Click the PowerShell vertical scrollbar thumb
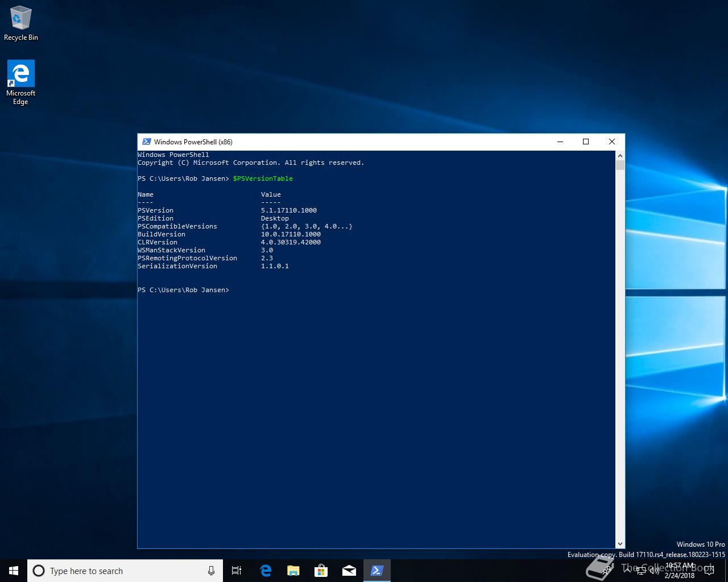Image resolution: width=728 pixels, height=582 pixels. pos(620,165)
